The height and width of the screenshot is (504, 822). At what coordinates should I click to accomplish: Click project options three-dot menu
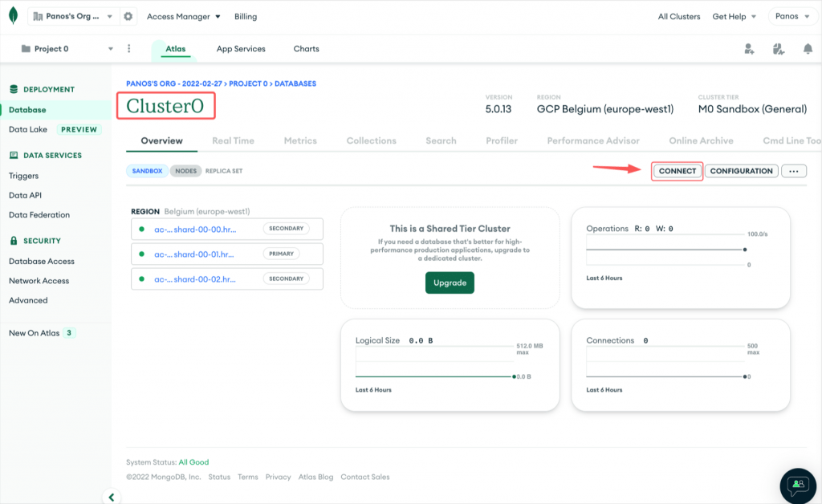pyautogui.click(x=129, y=49)
